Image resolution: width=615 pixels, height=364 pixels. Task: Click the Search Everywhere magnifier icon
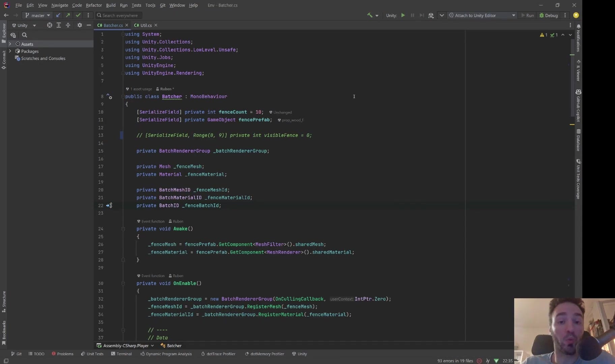[x=100, y=15]
